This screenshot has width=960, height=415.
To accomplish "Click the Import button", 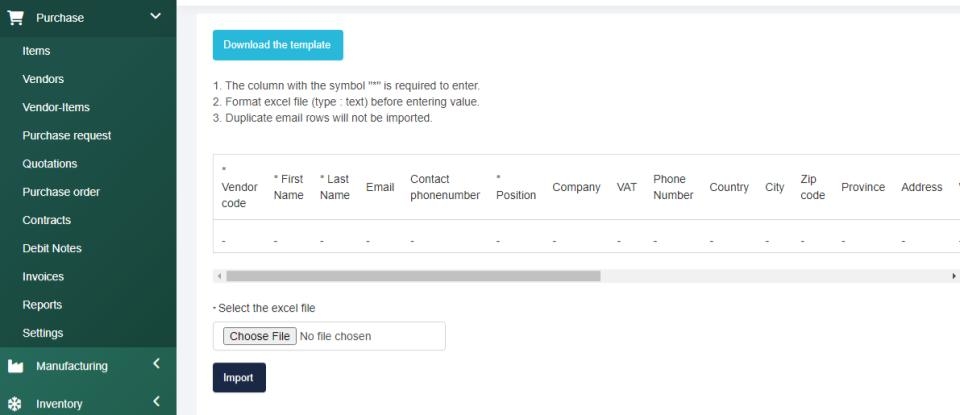I will coord(239,378).
